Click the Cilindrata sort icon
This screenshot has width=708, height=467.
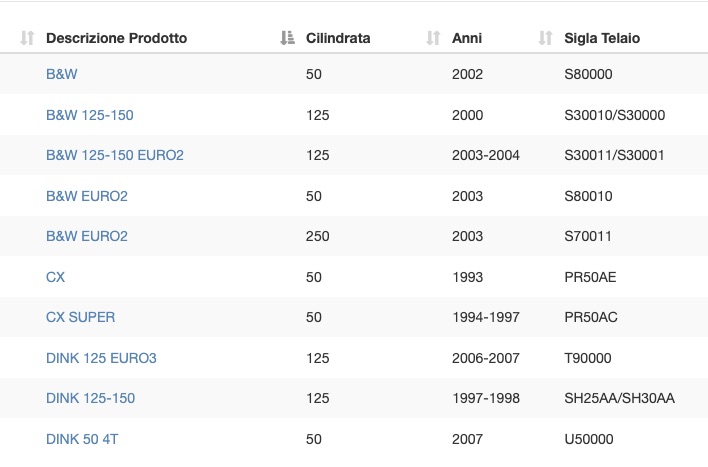coord(287,38)
